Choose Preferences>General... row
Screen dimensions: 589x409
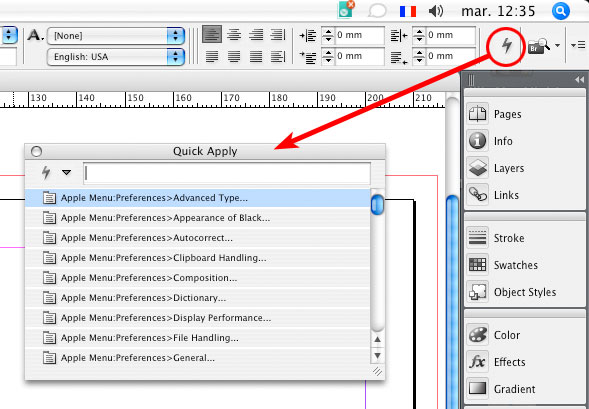coord(197,358)
